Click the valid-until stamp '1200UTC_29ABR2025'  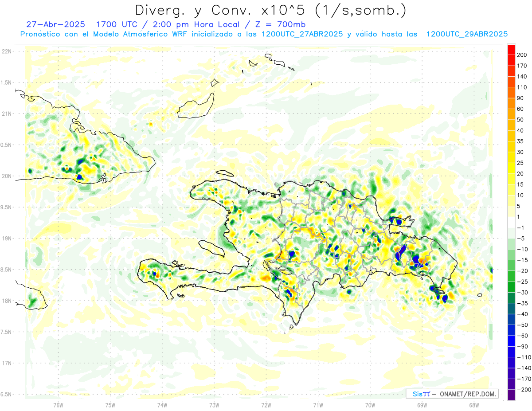[x=466, y=34]
